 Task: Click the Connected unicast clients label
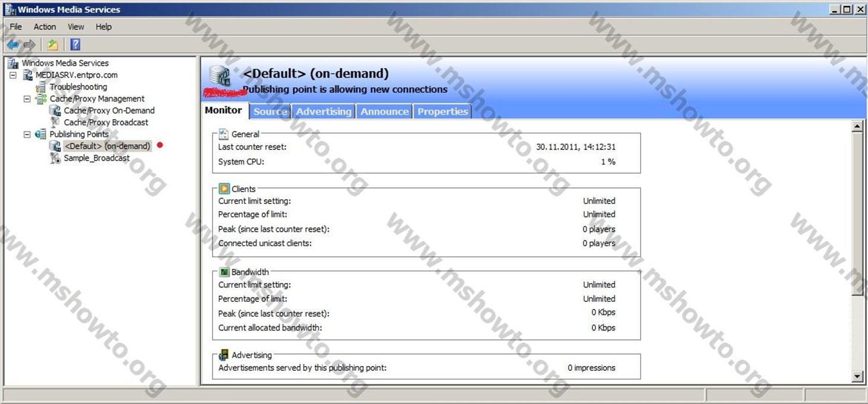265,243
